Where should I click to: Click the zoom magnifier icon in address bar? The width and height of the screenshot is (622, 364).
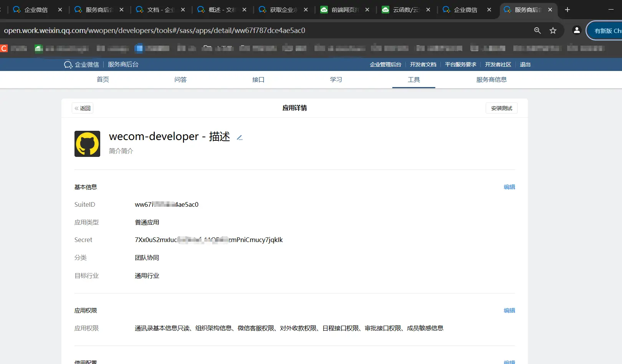(x=538, y=31)
